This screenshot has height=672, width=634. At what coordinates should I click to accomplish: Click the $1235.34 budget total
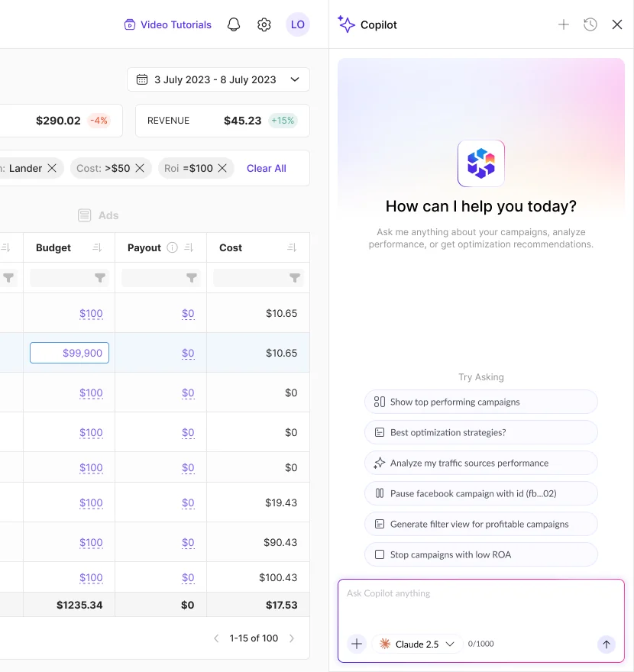tap(79, 605)
